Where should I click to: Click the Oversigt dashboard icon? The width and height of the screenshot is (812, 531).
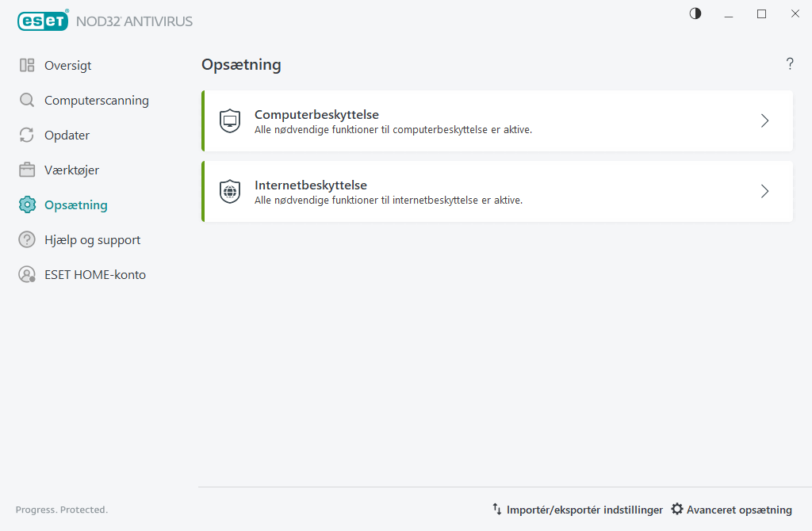(27, 66)
